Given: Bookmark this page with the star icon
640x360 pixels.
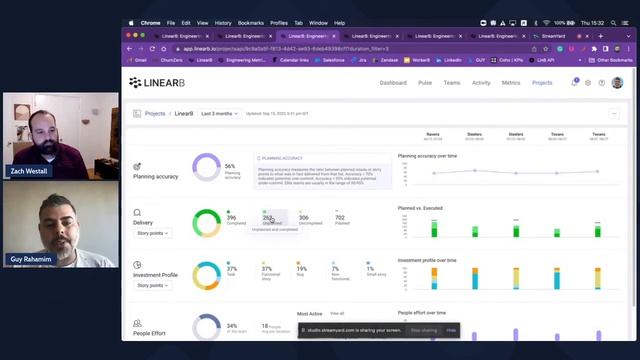Looking at the screenshot, I should point(546,49).
